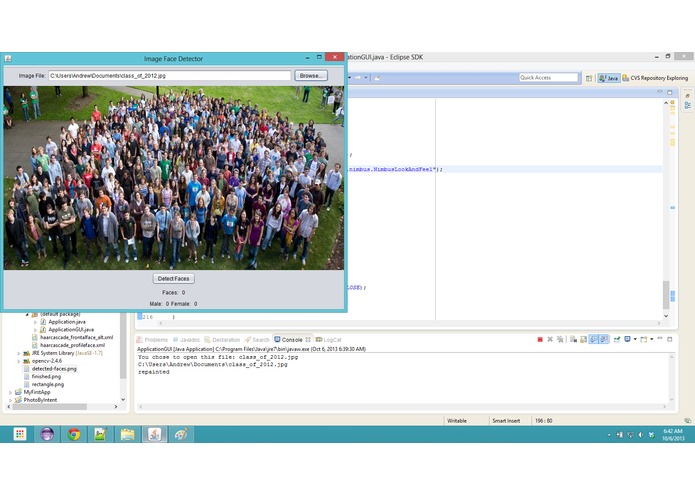Expand the PhotoByIntent project
This screenshot has width=695, height=494.
[11, 400]
